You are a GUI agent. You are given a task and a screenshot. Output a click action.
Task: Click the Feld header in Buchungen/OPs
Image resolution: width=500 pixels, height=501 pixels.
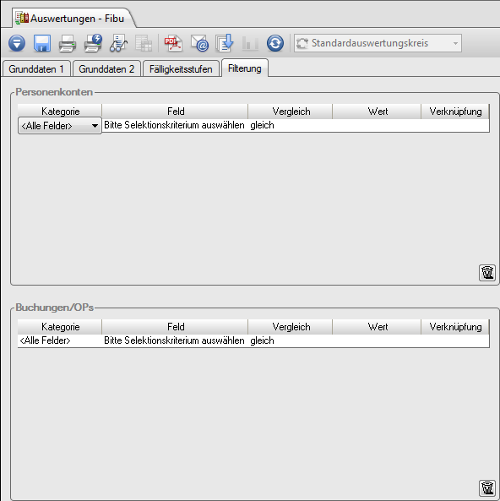pyautogui.click(x=175, y=327)
